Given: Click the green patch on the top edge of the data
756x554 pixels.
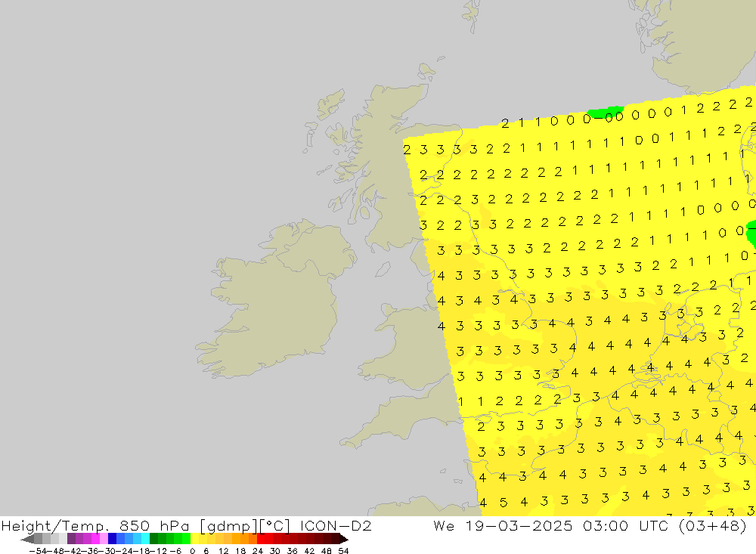Looking at the screenshot, I should point(605,113).
